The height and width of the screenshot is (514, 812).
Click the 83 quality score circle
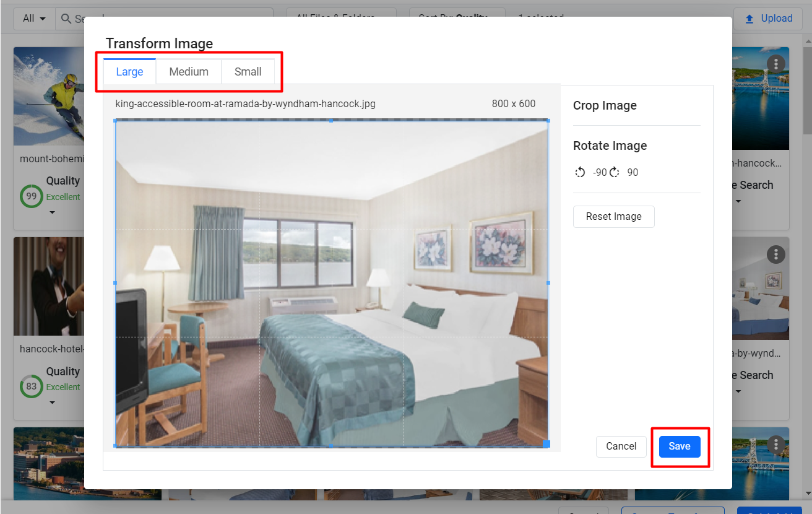coord(32,386)
